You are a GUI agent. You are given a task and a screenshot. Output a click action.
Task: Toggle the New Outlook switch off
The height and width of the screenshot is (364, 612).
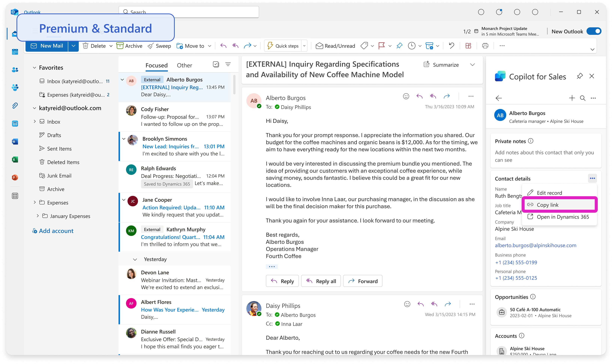point(594,31)
